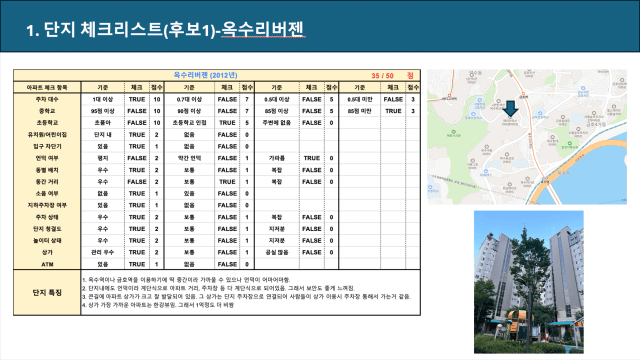Select note line 1 about 옥수역 and 금호역
640x360 pixels.
[186, 280]
